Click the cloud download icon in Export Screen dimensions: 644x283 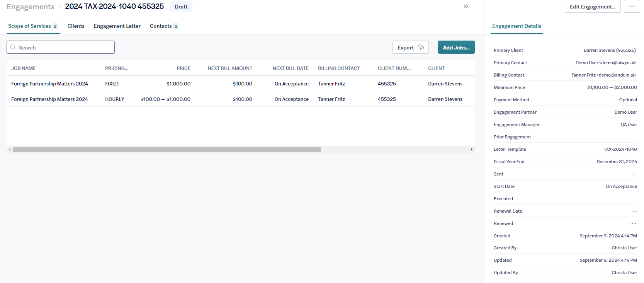(x=421, y=48)
